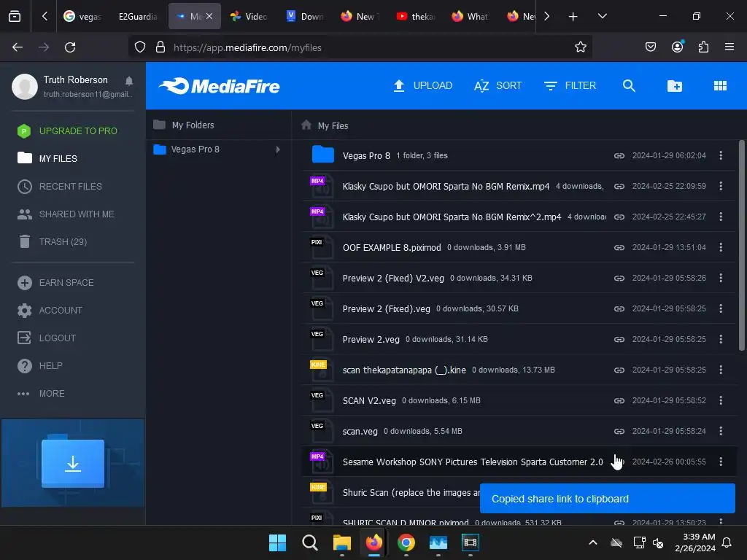Image resolution: width=747 pixels, height=560 pixels.
Task: Open the SORT menu
Action: (x=498, y=86)
